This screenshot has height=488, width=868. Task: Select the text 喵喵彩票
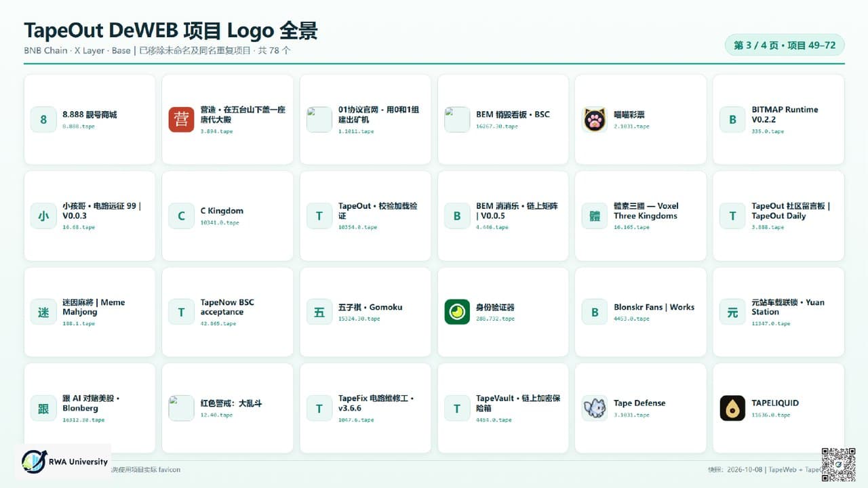[629, 115]
